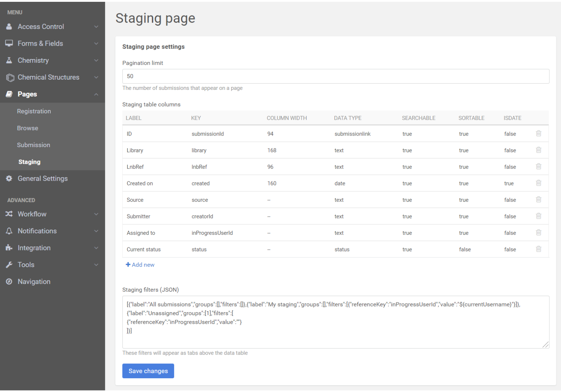Expand the Notifications menu chevron
Screen dimensions: 561x392
[x=96, y=231]
